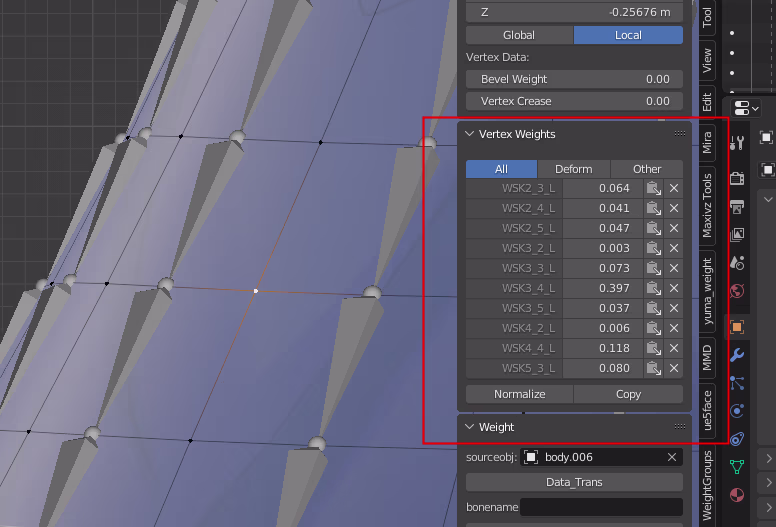Viewport: 776px width, 527px height.
Task: Select the highlighted vertex in viewport
Action: 255,291
